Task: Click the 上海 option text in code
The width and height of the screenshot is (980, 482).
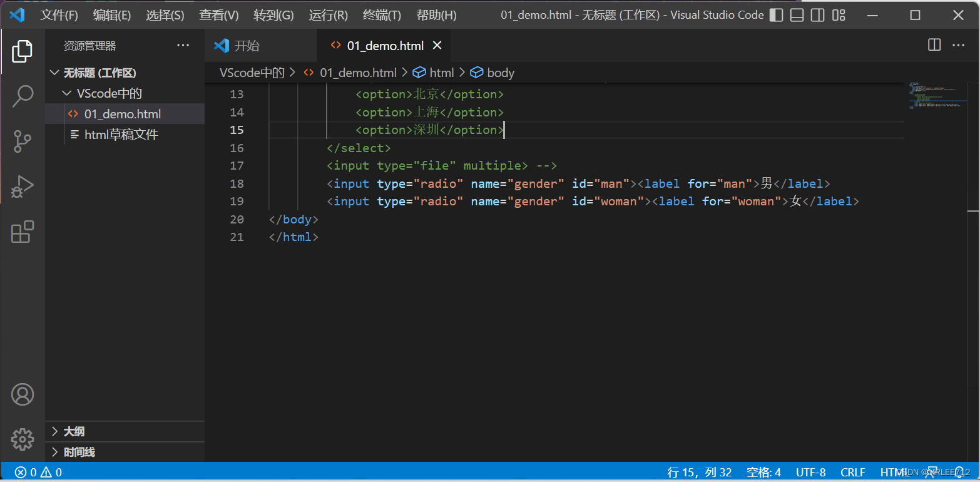Action: click(426, 112)
